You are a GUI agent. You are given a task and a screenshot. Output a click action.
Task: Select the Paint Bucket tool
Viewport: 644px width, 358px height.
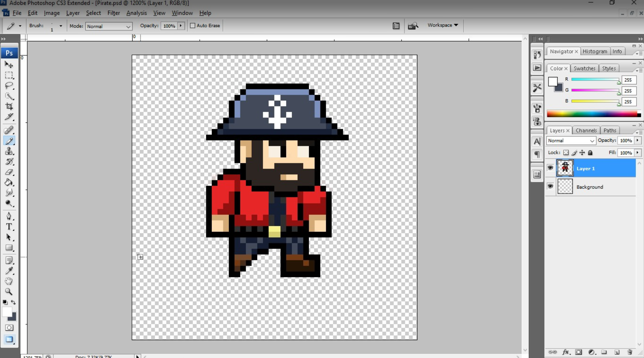(9, 183)
